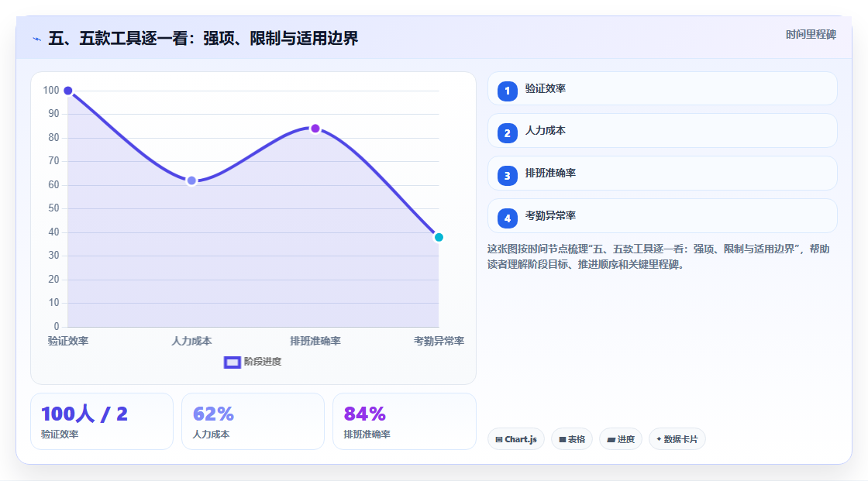Click the Chart.js tag
The image size is (868, 481).
click(516, 439)
